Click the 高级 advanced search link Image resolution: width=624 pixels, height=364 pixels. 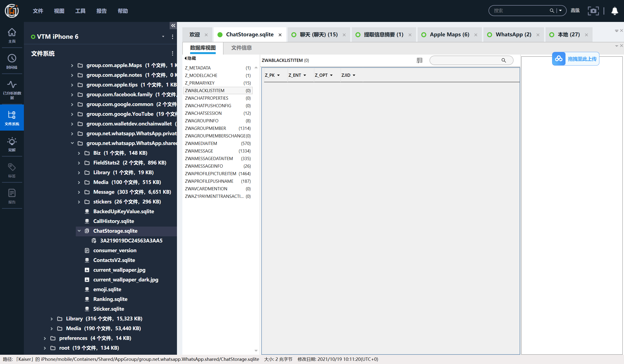(x=575, y=10)
